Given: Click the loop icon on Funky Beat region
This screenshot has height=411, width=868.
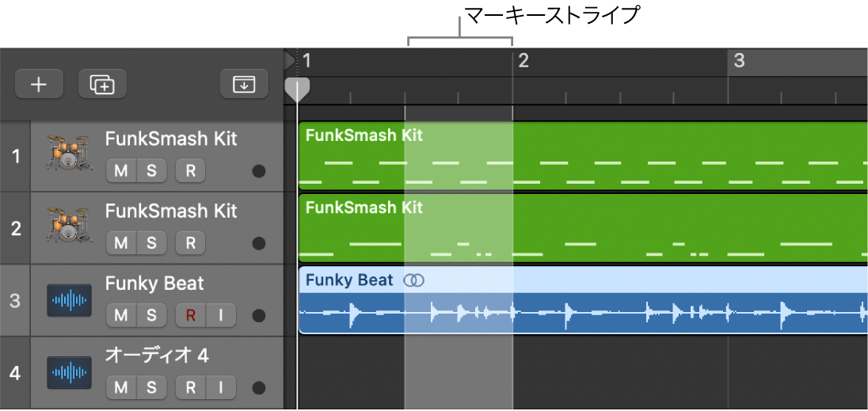Looking at the screenshot, I should [413, 280].
